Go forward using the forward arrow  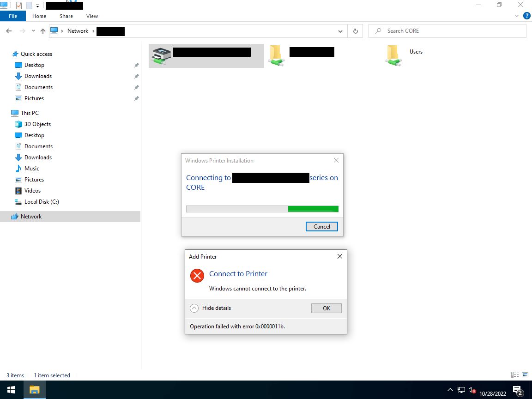pyautogui.click(x=22, y=31)
